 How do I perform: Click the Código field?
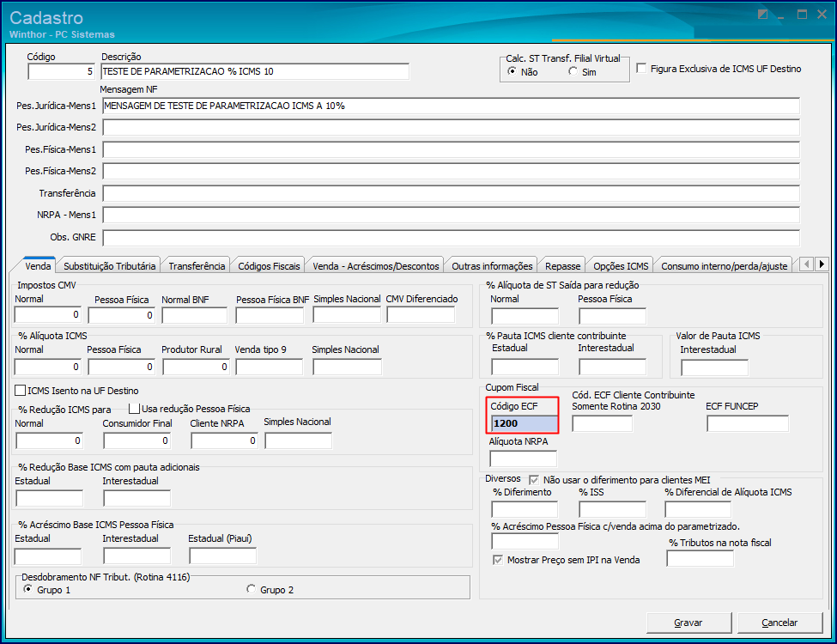62,71
